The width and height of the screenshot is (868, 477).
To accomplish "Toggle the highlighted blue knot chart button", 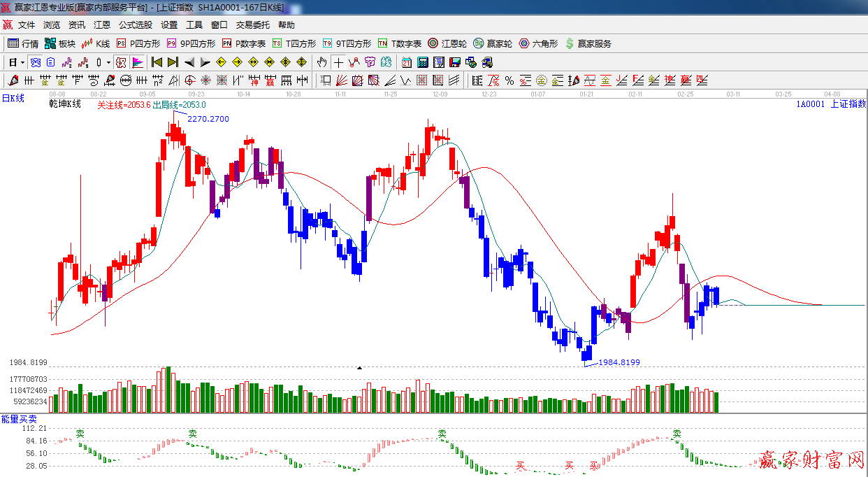I will [x=35, y=62].
